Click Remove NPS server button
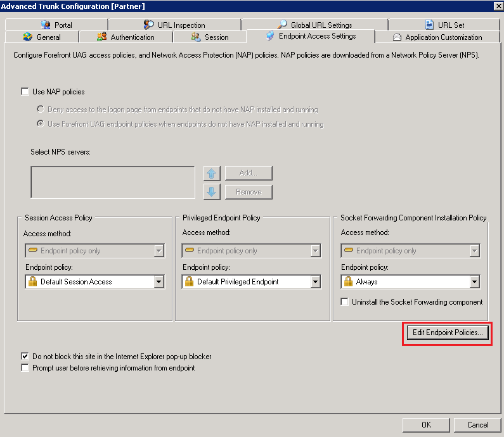504x437 pixels. click(249, 192)
